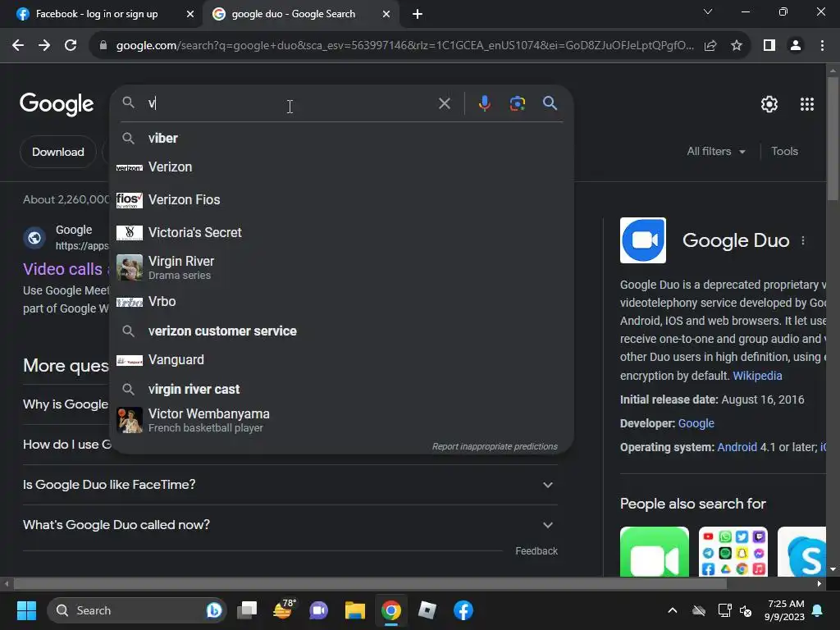Viewport: 840px width, 630px height.
Task: Close the Facebook tab
Action: (190, 14)
